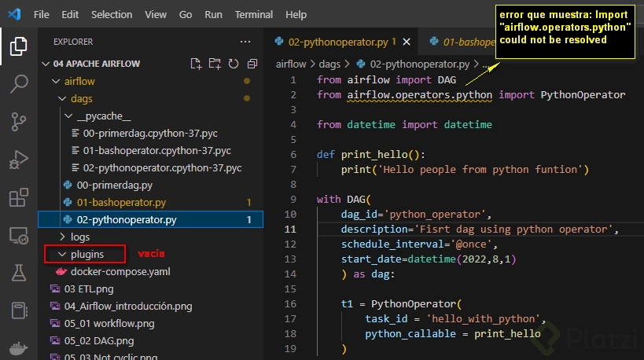
Task: Open docker-compose.yaml file
Action: click(x=120, y=271)
